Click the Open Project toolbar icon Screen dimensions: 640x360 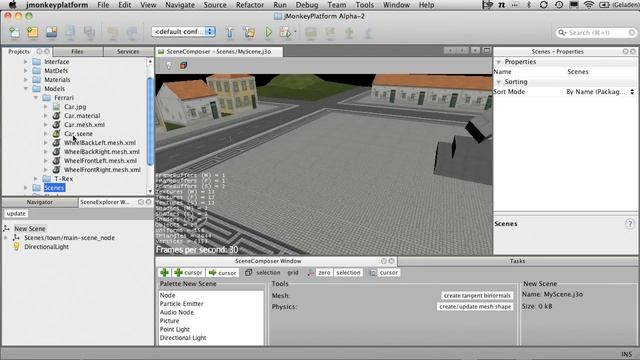click(x=51, y=32)
